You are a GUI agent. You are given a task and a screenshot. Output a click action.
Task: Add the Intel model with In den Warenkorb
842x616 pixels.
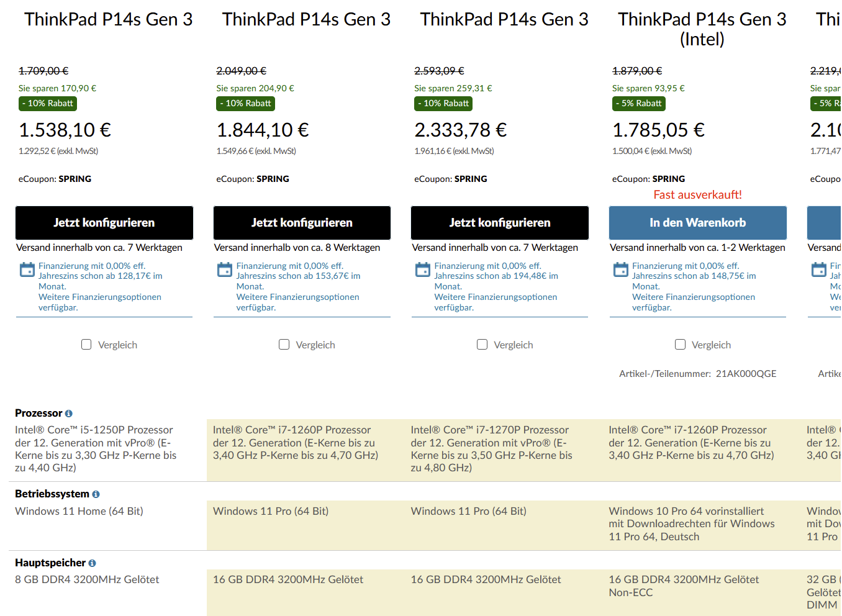[697, 223]
